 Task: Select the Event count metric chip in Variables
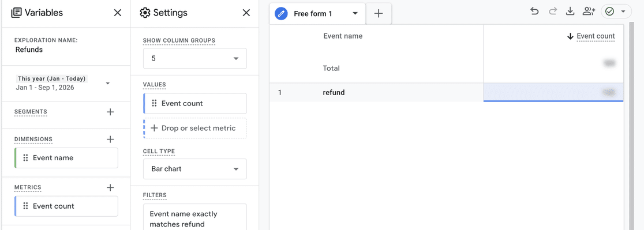[x=66, y=206]
